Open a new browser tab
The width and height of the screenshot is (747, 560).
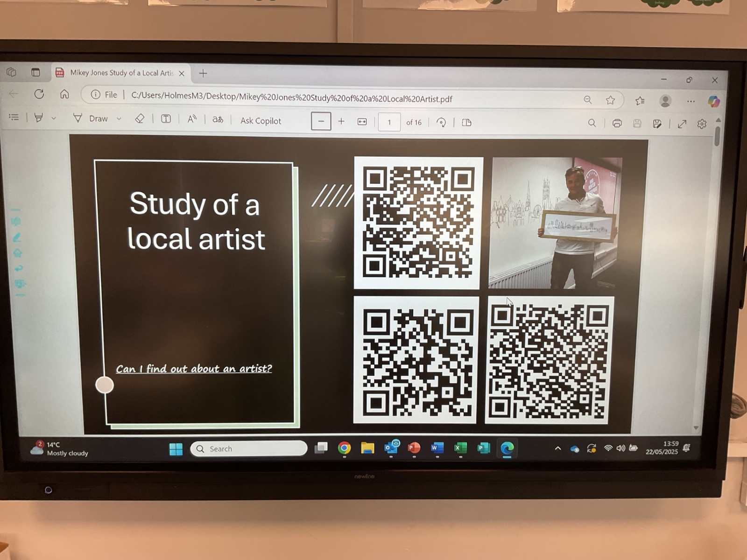(203, 73)
